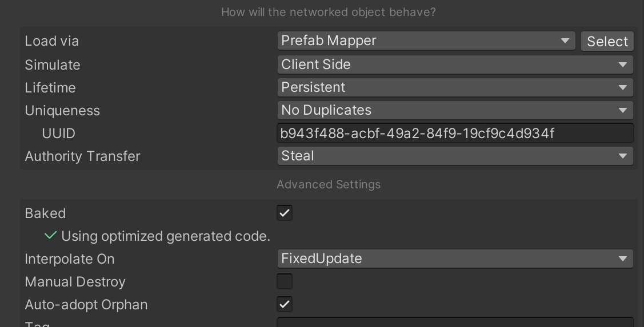This screenshot has height=327, width=644.
Task: Click the Authority Transfer property label
Action: [82, 156]
